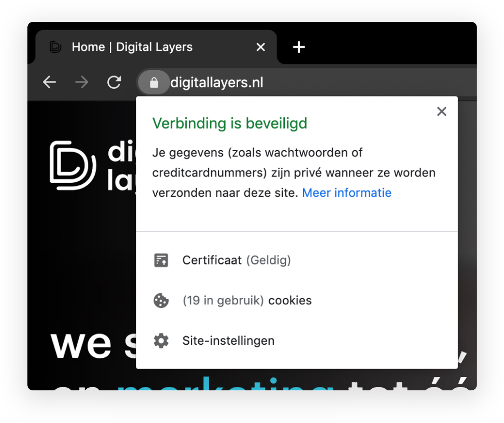Click the Digital Layers logo on the page

click(93, 165)
